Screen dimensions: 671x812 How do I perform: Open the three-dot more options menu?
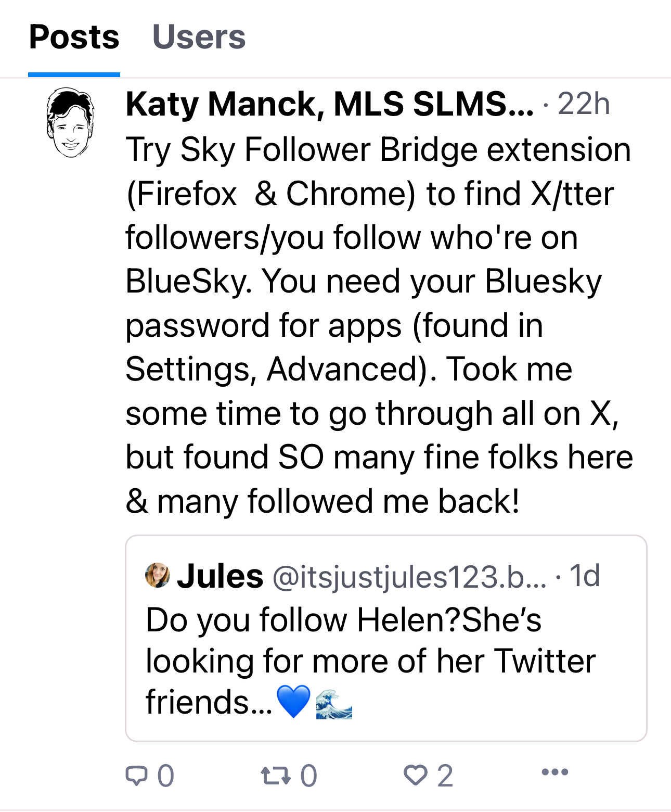click(554, 772)
